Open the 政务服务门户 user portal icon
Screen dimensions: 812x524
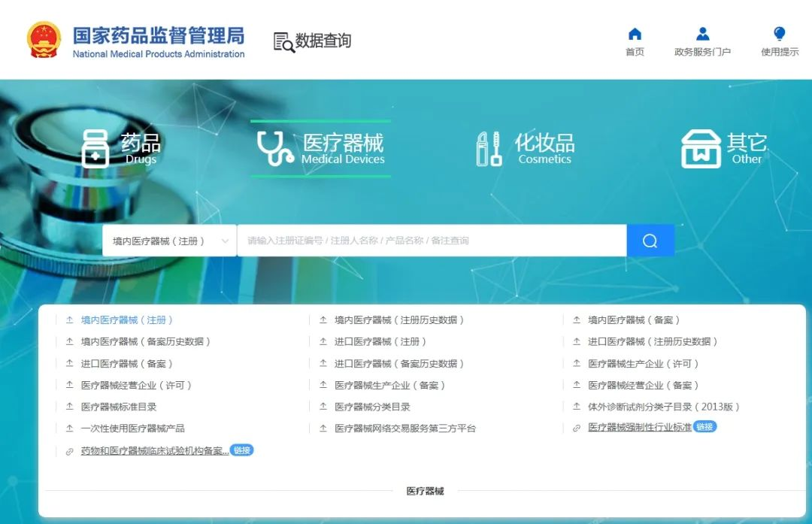click(702, 35)
